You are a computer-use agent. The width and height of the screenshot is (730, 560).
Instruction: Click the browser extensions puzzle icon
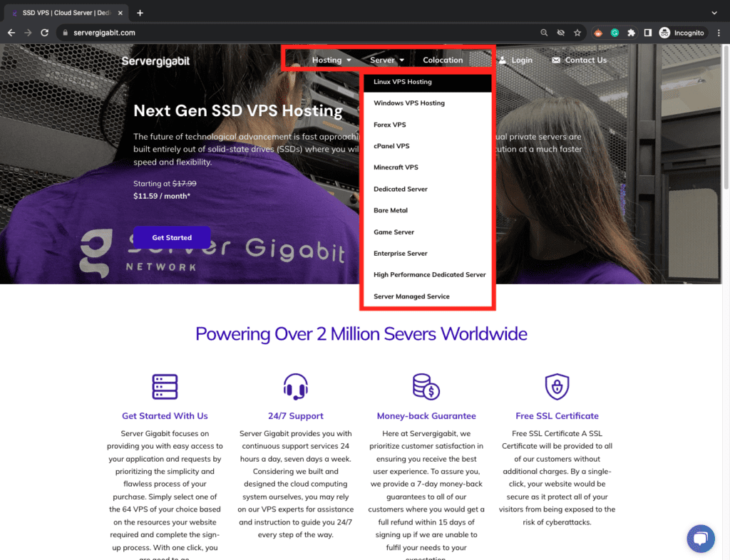[x=632, y=32]
